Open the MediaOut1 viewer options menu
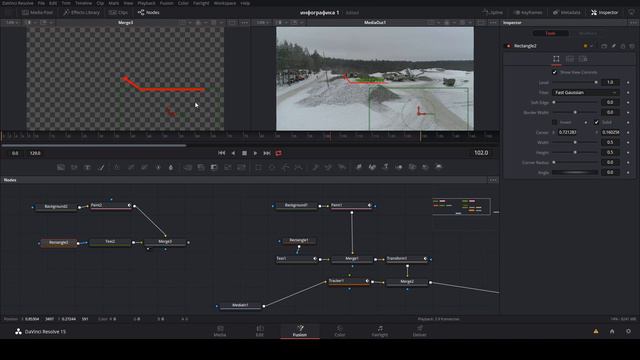The height and width of the screenshot is (360, 640). [493, 22]
